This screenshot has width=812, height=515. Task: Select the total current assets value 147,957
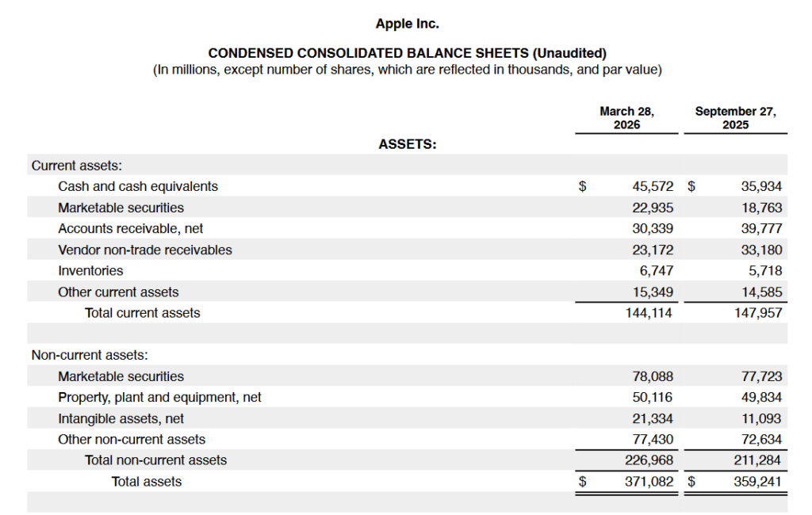point(758,313)
